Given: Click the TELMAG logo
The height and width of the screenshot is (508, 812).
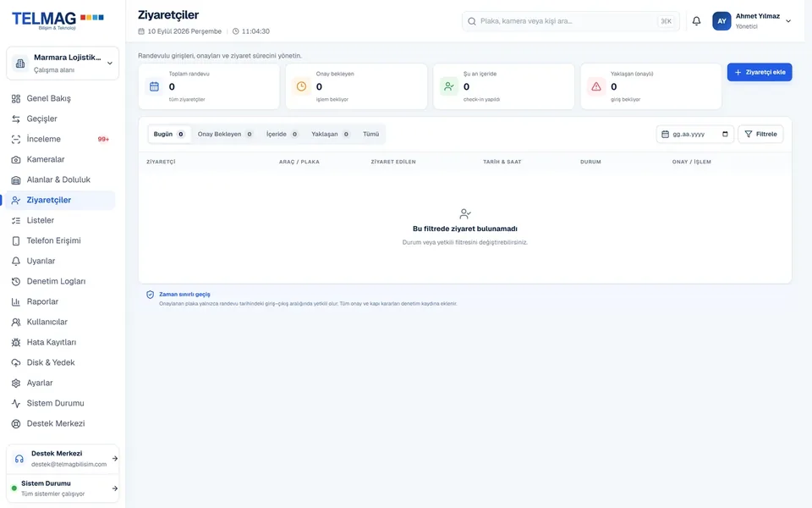Looking at the screenshot, I should click(58, 19).
